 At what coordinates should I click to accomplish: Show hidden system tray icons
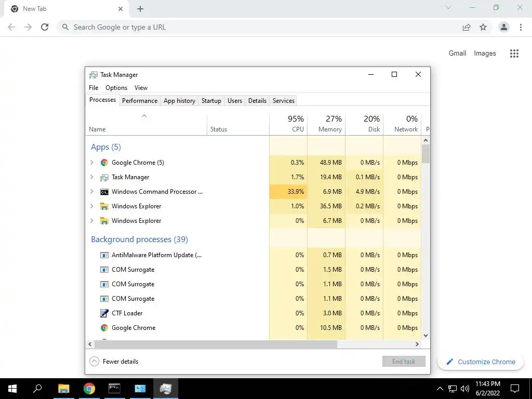tap(440, 389)
